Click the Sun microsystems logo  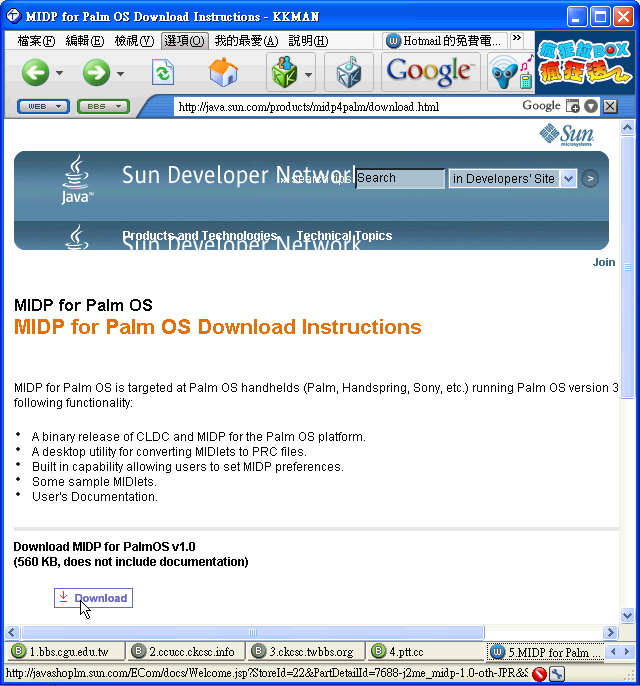pyautogui.click(x=567, y=135)
